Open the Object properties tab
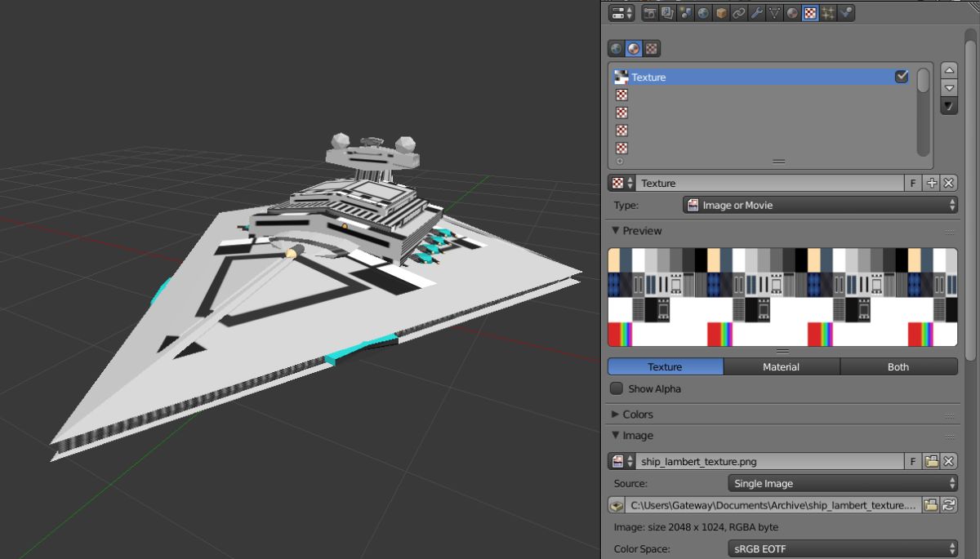 (x=721, y=12)
